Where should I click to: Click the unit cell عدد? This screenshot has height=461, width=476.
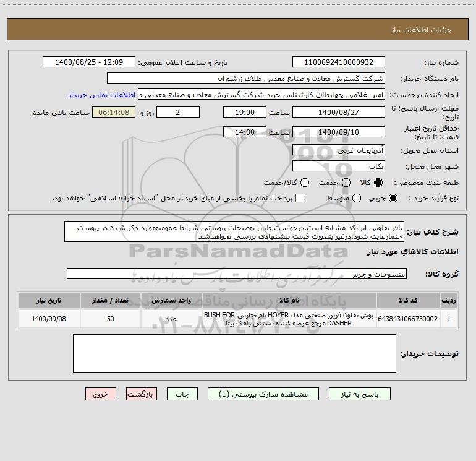[171, 319]
